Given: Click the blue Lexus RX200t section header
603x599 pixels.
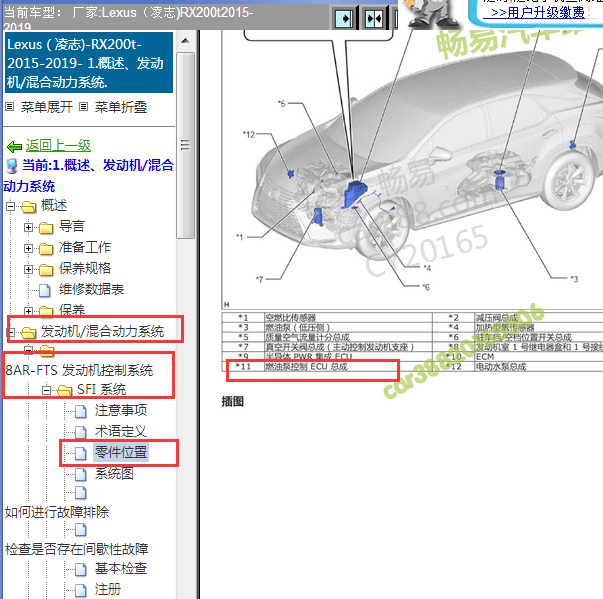Looking at the screenshot, I should point(89,63).
